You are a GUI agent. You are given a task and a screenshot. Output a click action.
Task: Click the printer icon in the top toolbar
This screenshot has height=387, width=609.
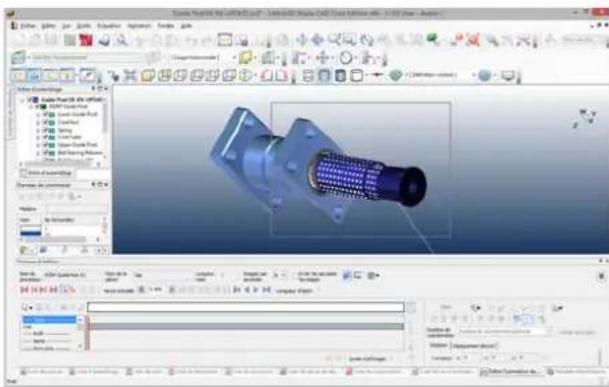coord(104,40)
